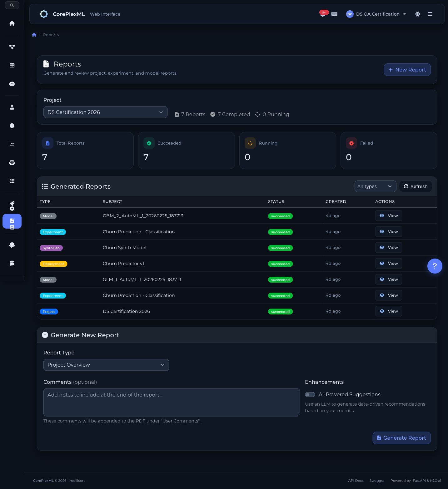Open the brain model sidebar icon

(x=12, y=126)
